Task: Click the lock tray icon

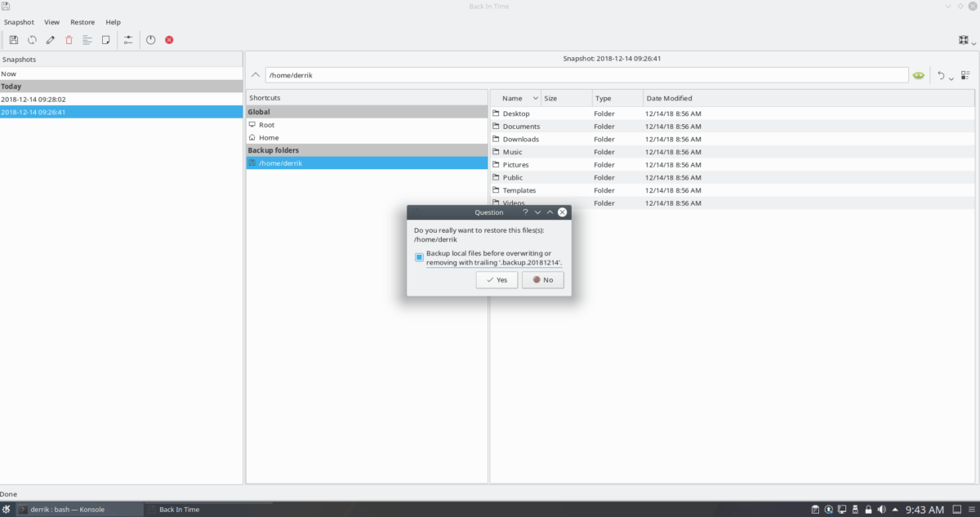Action: point(868,510)
